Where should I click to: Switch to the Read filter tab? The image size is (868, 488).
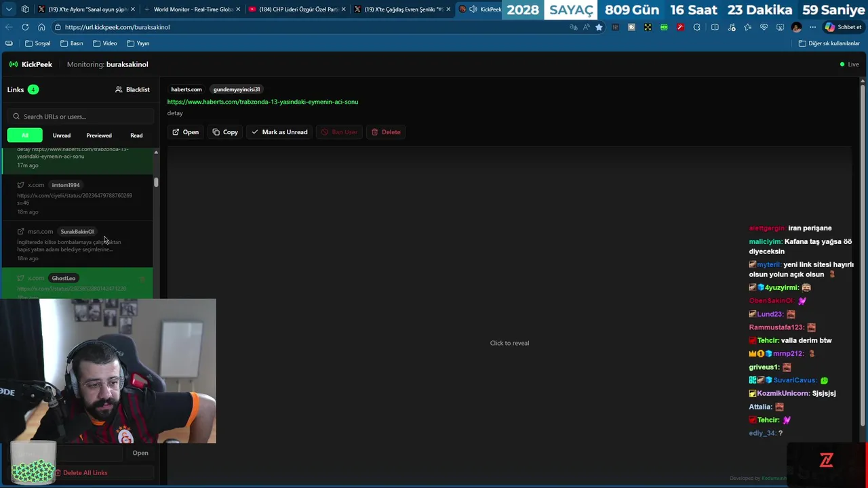coord(136,136)
